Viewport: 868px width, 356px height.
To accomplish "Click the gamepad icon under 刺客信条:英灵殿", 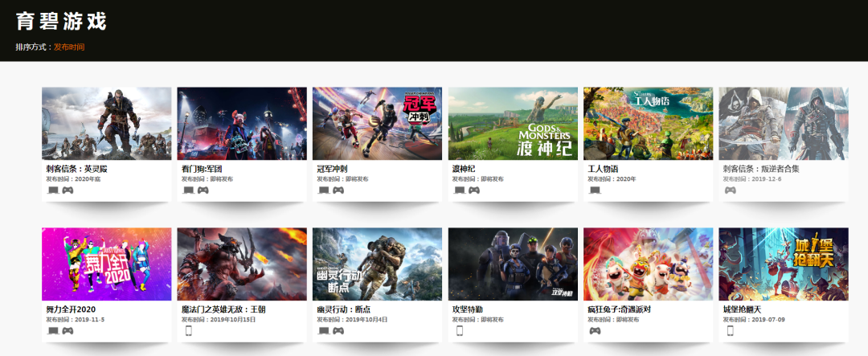I will pos(68,190).
